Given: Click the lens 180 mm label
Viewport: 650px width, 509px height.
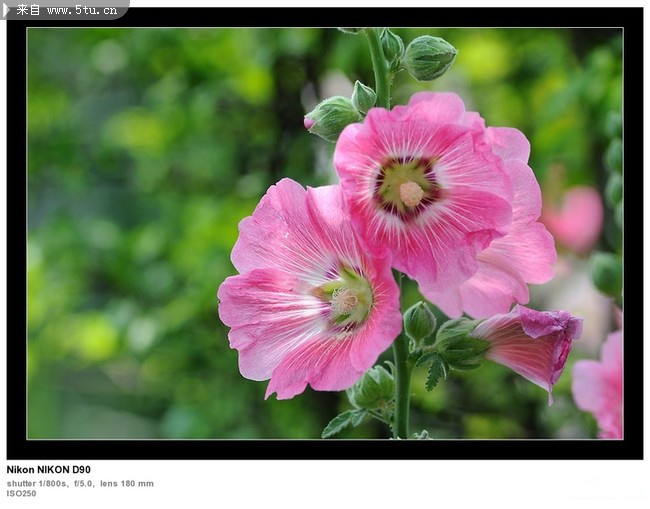Looking at the screenshot, I should (x=127, y=483).
